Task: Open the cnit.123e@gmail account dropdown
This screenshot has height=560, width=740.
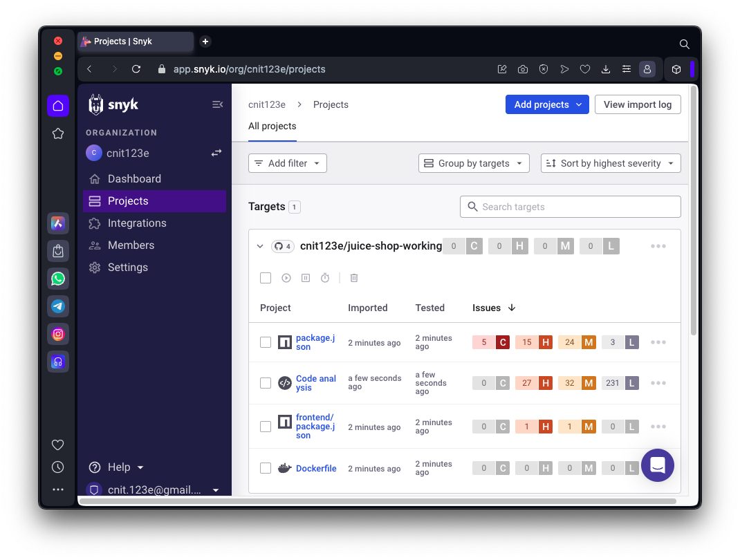Action: pos(154,489)
